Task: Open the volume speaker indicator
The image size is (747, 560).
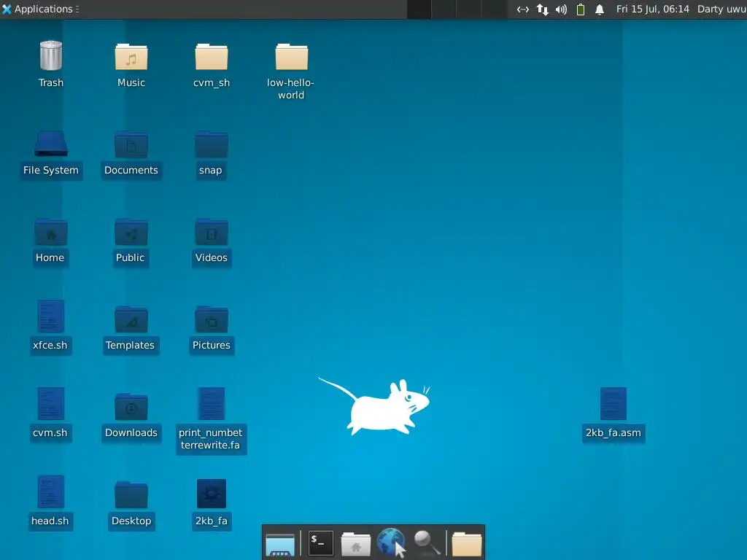Action: (561, 9)
